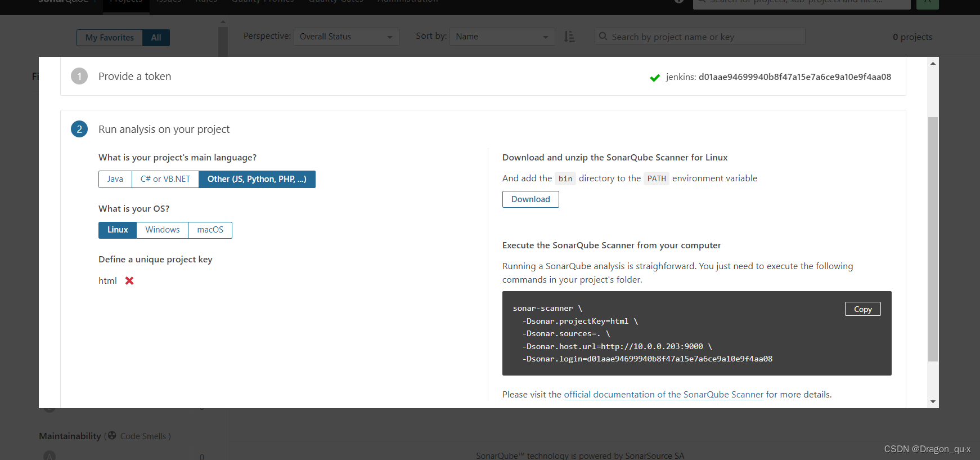Click the magnifier icon in project search
Image resolution: width=980 pixels, height=460 pixels.
(x=603, y=37)
